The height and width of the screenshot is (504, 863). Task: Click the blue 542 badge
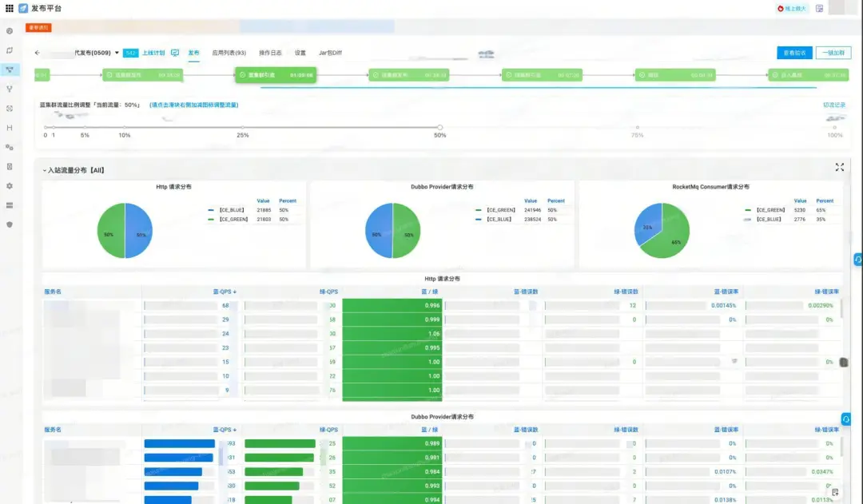tap(130, 53)
